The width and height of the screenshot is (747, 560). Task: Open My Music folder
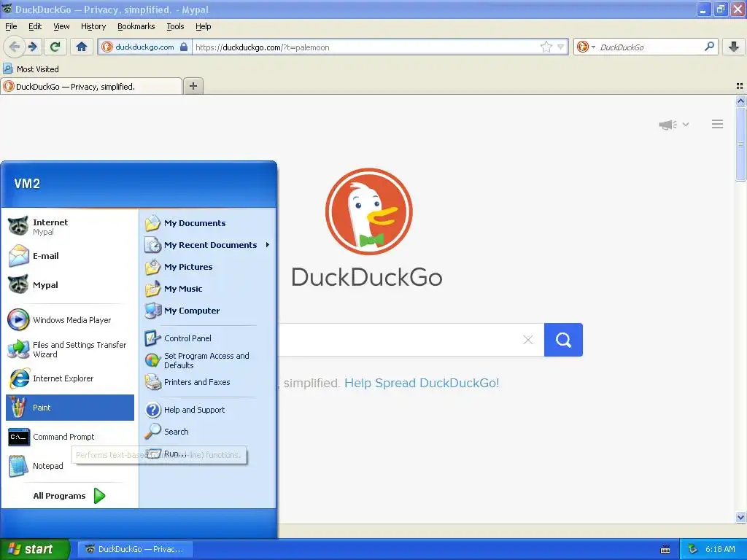[x=207, y=289]
